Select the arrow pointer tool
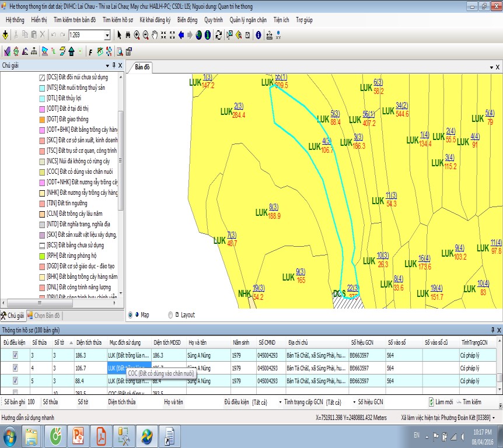 point(120,35)
